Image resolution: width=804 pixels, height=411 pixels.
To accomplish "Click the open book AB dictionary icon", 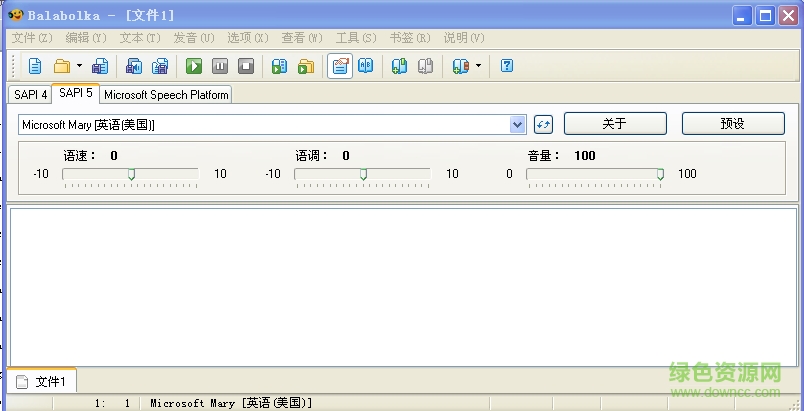I will pyautogui.click(x=366, y=66).
